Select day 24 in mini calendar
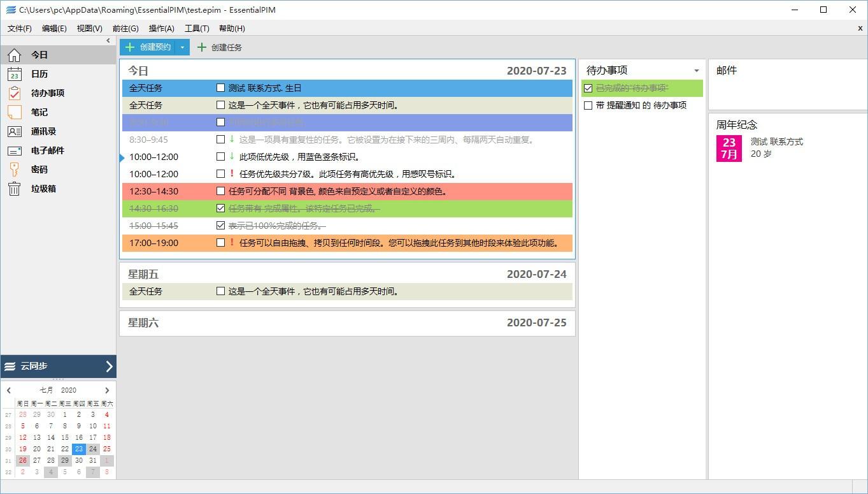Image resolution: width=868 pixels, height=494 pixels. (x=93, y=449)
